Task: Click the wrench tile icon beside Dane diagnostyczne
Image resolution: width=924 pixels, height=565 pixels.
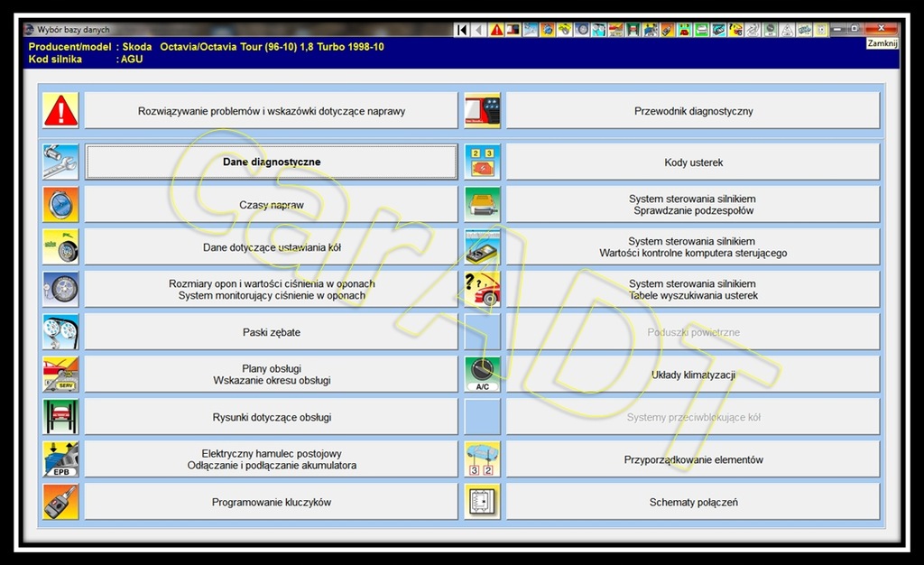Action: point(60,162)
